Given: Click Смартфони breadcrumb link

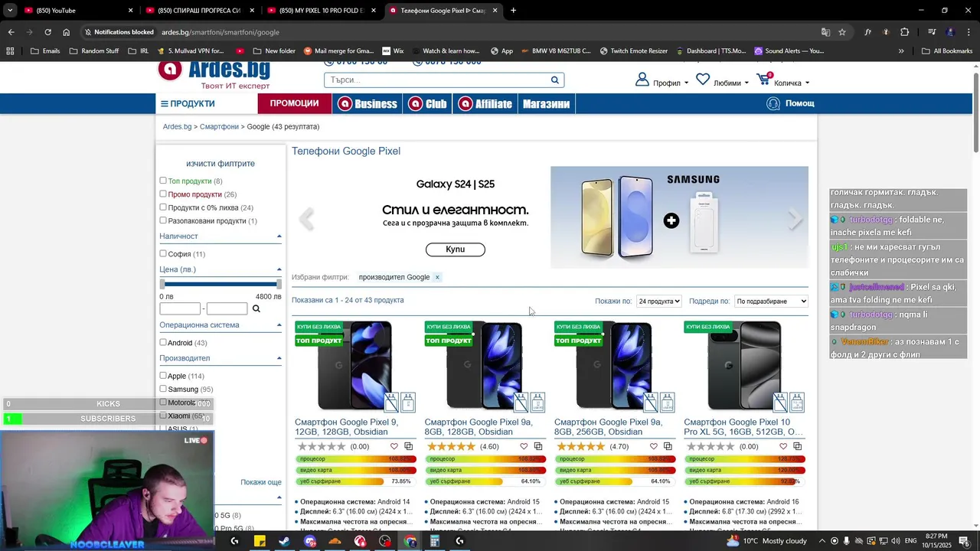Looking at the screenshot, I should coord(219,127).
